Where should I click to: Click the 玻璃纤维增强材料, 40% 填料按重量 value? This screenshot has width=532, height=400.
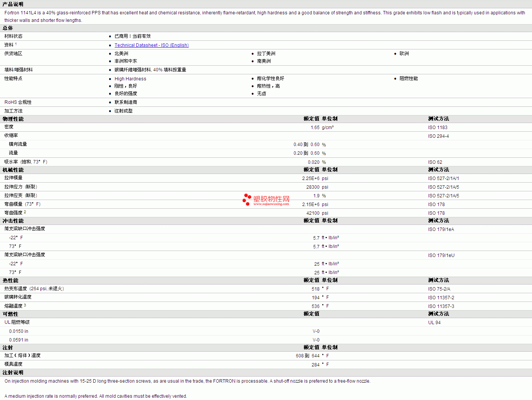[150, 70]
